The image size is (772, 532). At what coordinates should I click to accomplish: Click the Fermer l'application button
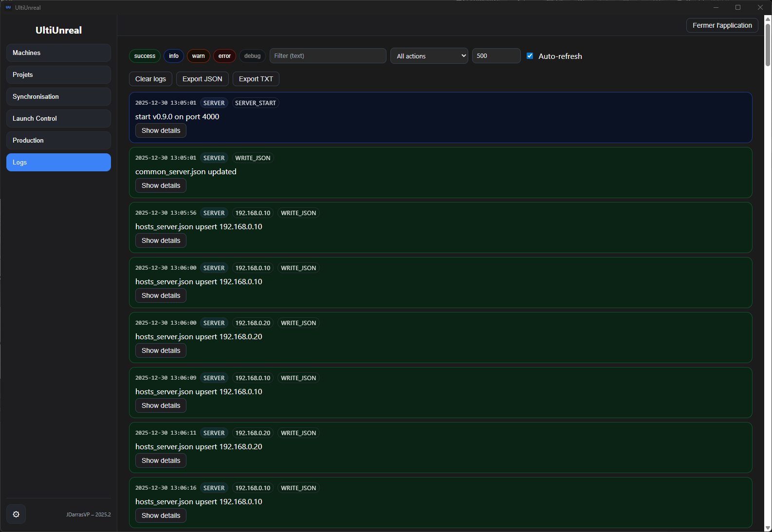tap(722, 25)
